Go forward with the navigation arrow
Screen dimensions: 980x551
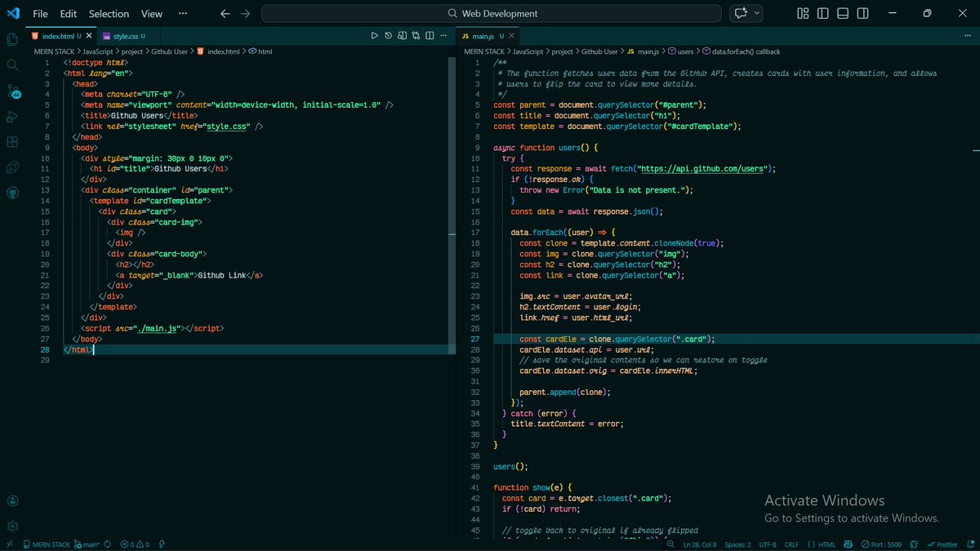click(245, 13)
